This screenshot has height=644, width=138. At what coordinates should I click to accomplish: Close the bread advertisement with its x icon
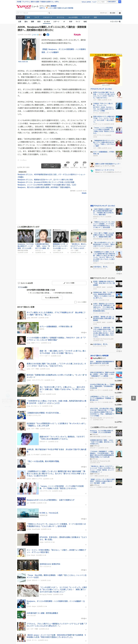[x=121, y=55]
